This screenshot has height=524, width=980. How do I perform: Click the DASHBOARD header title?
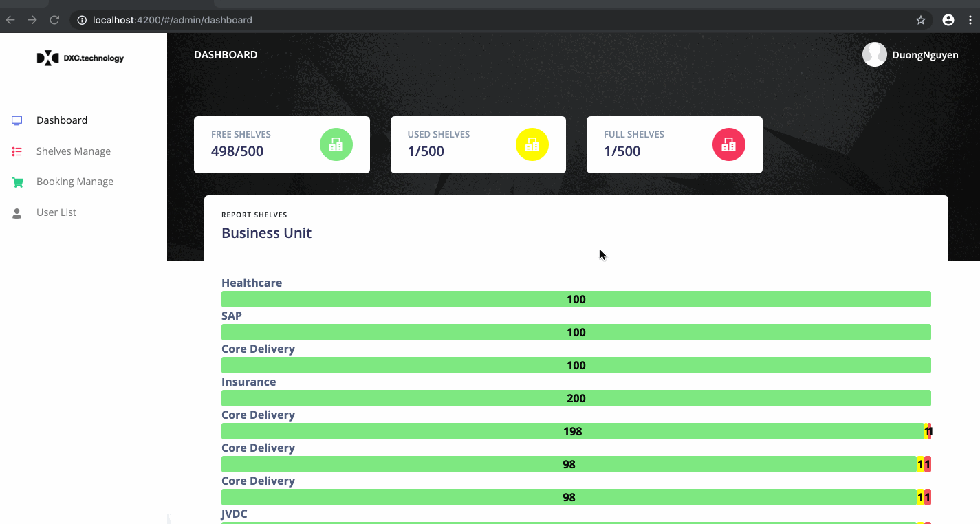coord(226,55)
